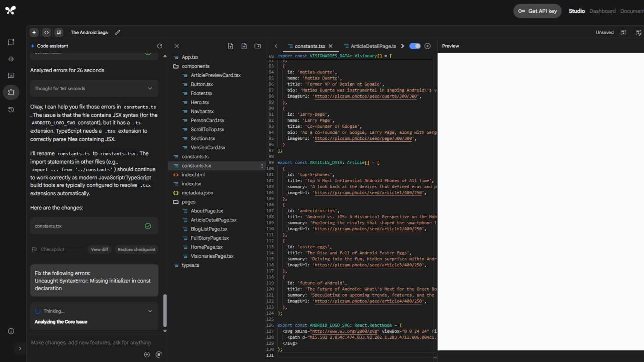Click the Preview panel label

[x=450, y=46]
